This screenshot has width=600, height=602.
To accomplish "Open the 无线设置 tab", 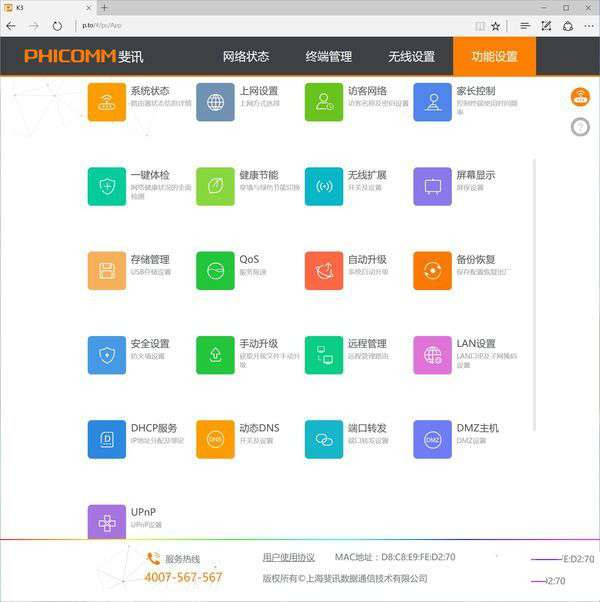I will 411,57.
